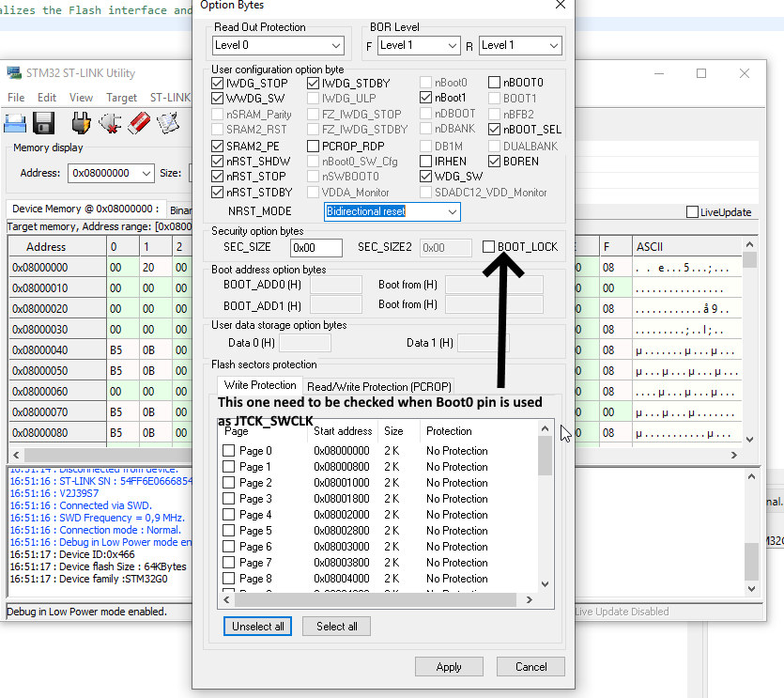784x698 pixels.
Task: Click the memory table scroll right arrow
Action: (734, 455)
